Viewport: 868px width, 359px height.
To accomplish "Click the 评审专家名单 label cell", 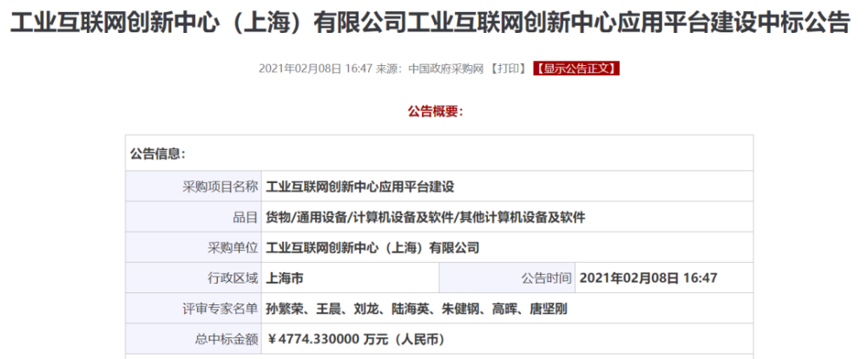I will pos(194,309).
